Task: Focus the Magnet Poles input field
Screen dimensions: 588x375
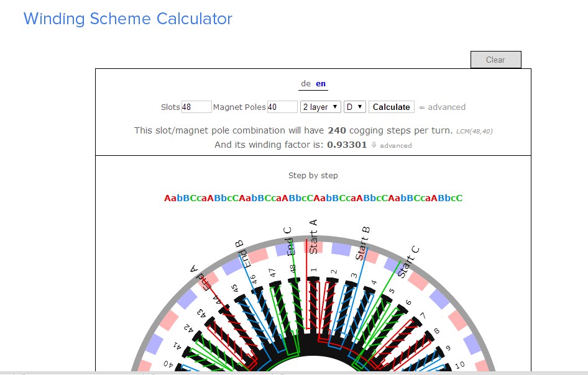Action: [282, 107]
